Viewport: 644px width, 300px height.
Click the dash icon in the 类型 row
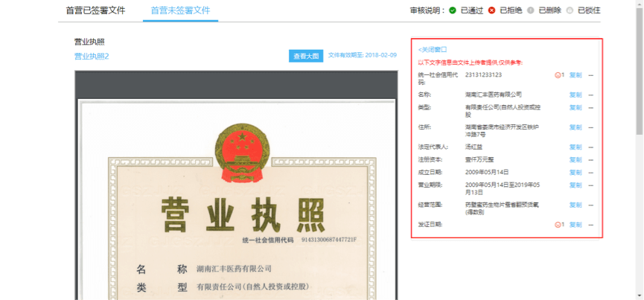(591, 107)
